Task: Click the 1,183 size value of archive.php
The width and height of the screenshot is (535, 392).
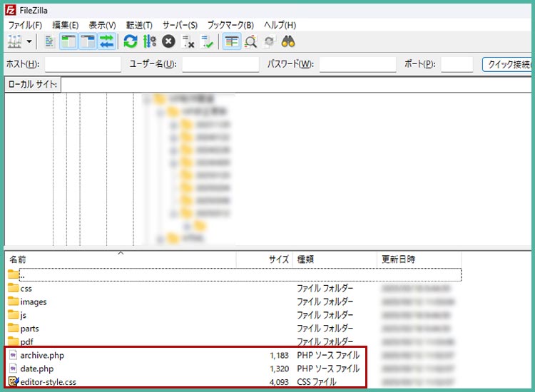Action: tap(279, 356)
